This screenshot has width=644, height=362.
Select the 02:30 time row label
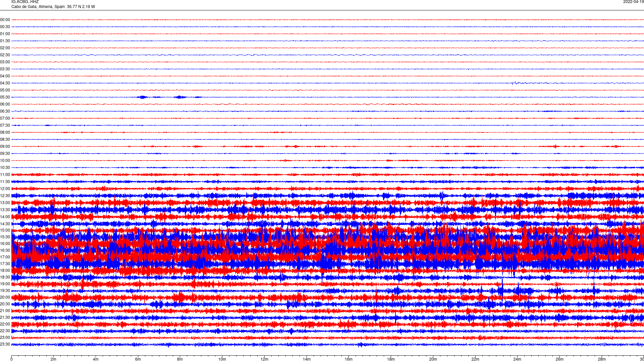[x=5, y=55]
